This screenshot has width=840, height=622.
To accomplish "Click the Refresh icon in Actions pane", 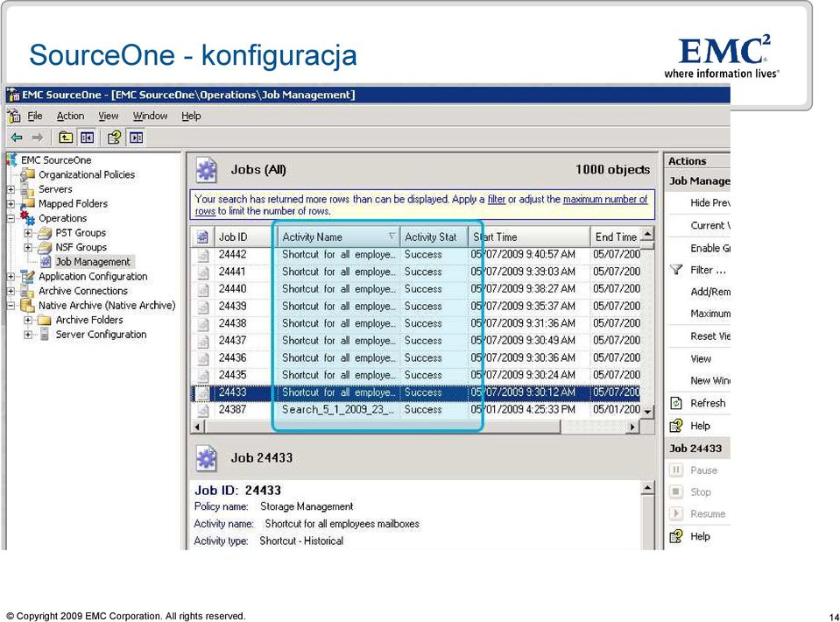I will tap(676, 403).
